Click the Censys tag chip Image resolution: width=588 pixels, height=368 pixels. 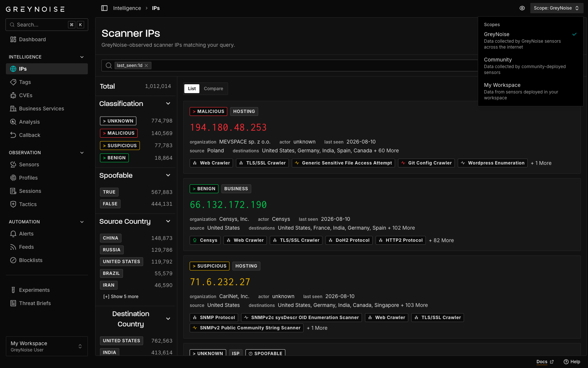(x=205, y=240)
